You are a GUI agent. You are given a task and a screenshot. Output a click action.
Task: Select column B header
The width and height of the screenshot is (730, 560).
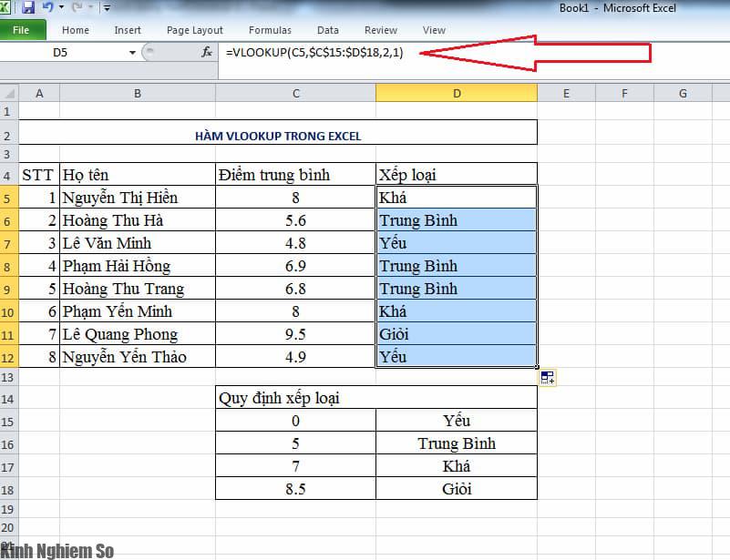pos(138,93)
